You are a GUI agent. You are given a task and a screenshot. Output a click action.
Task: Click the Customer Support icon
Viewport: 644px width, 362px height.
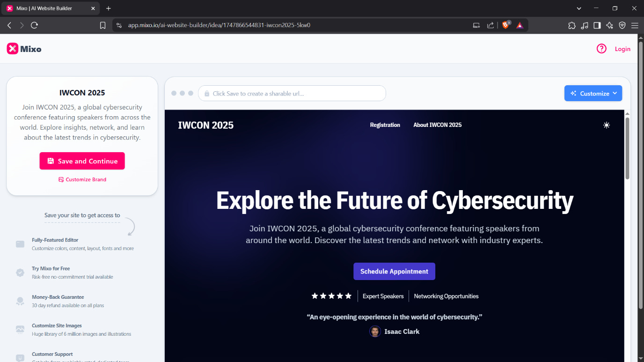coord(20,358)
